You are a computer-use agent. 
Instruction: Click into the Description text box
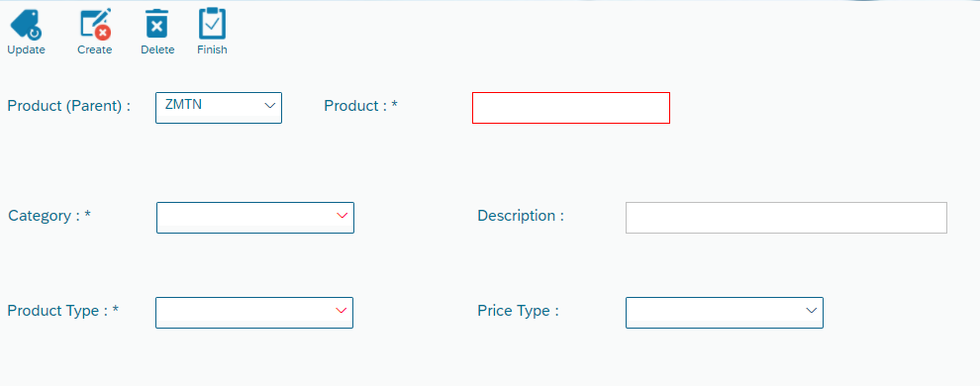tap(786, 218)
